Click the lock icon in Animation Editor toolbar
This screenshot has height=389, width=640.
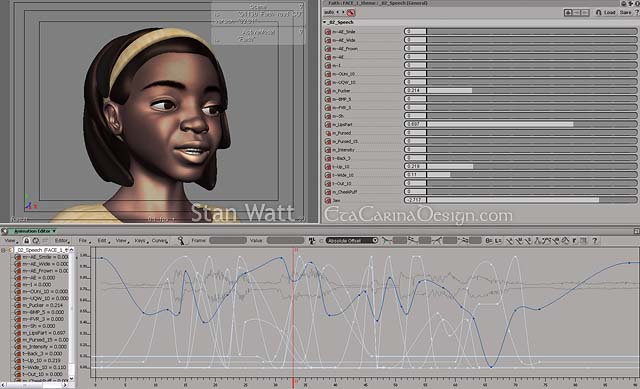[27, 241]
